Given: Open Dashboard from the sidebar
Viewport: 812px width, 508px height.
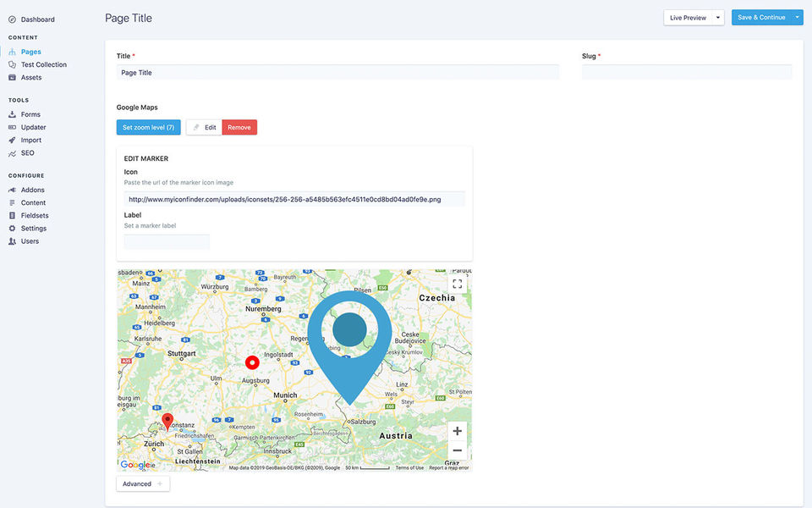Looking at the screenshot, I should [38, 19].
